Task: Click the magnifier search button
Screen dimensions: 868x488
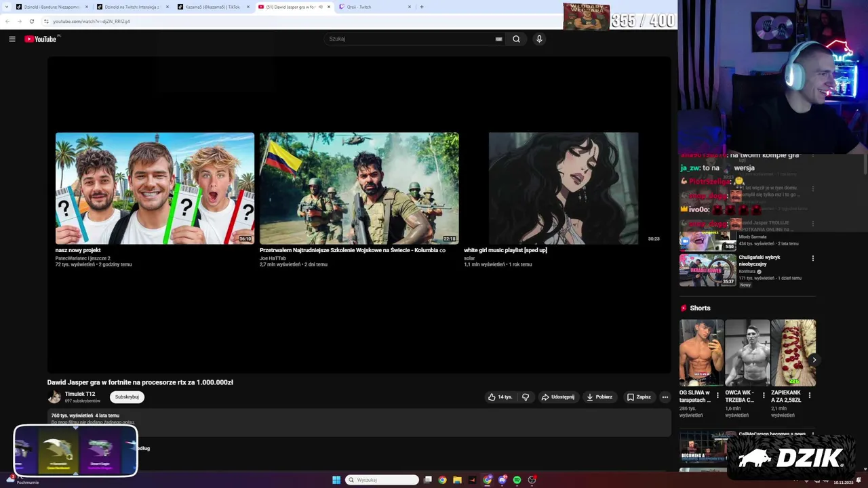Action: click(516, 39)
